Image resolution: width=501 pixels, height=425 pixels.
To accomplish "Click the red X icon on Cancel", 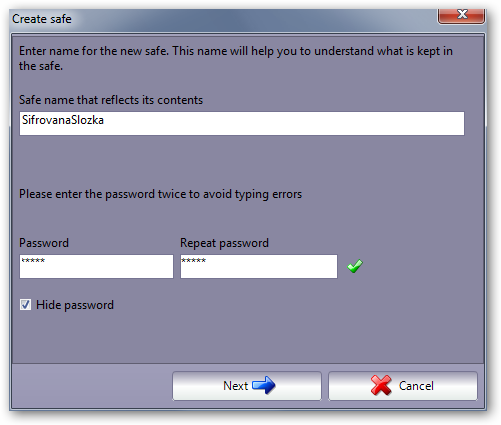I will 381,385.
